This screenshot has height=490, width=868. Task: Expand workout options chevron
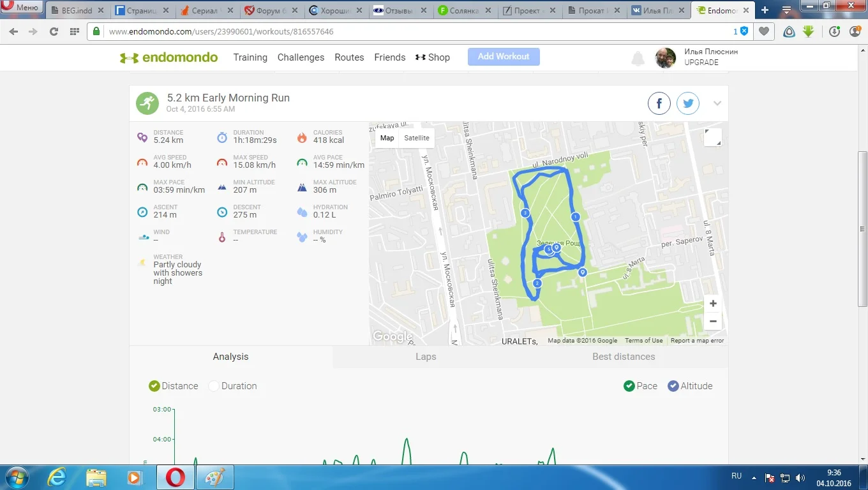(717, 103)
